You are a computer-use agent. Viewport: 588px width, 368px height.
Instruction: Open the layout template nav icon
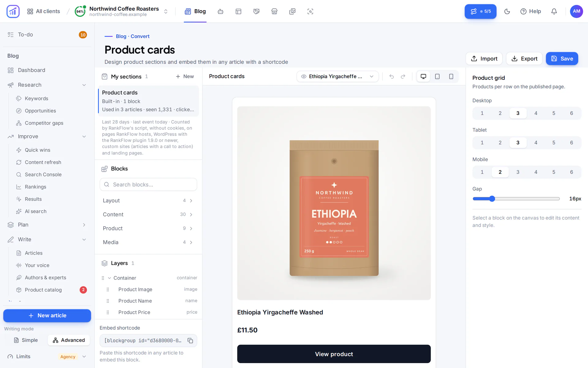pyautogui.click(x=239, y=11)
